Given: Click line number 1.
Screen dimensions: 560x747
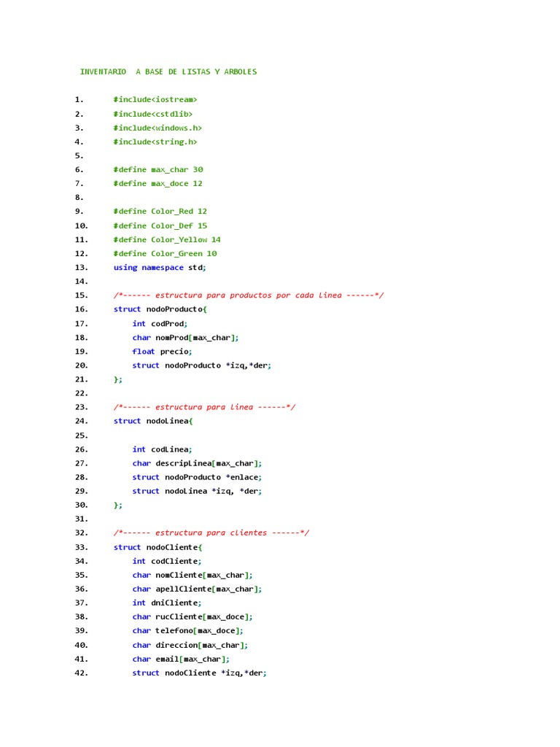Looking at the screenshot, I should tap(79, 99).
